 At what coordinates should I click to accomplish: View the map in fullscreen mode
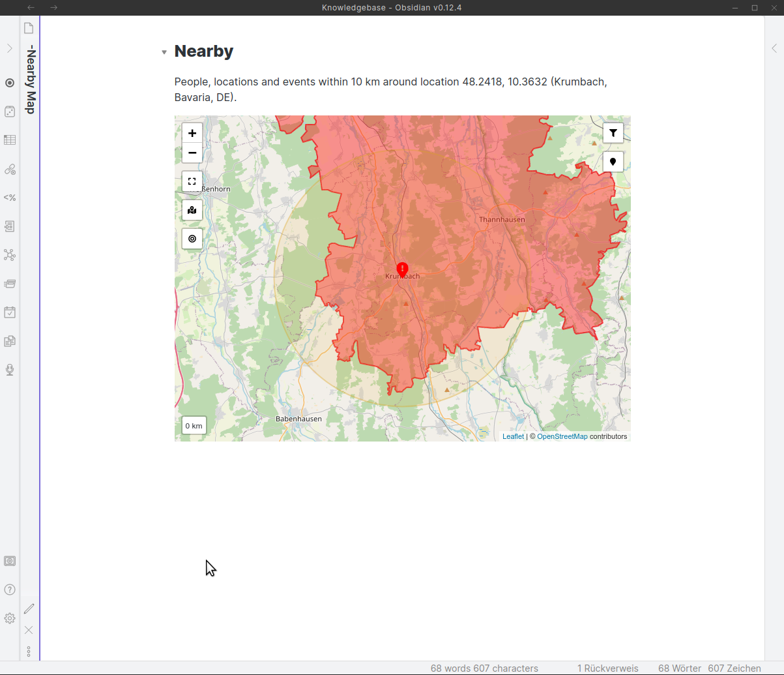[192, 181]
